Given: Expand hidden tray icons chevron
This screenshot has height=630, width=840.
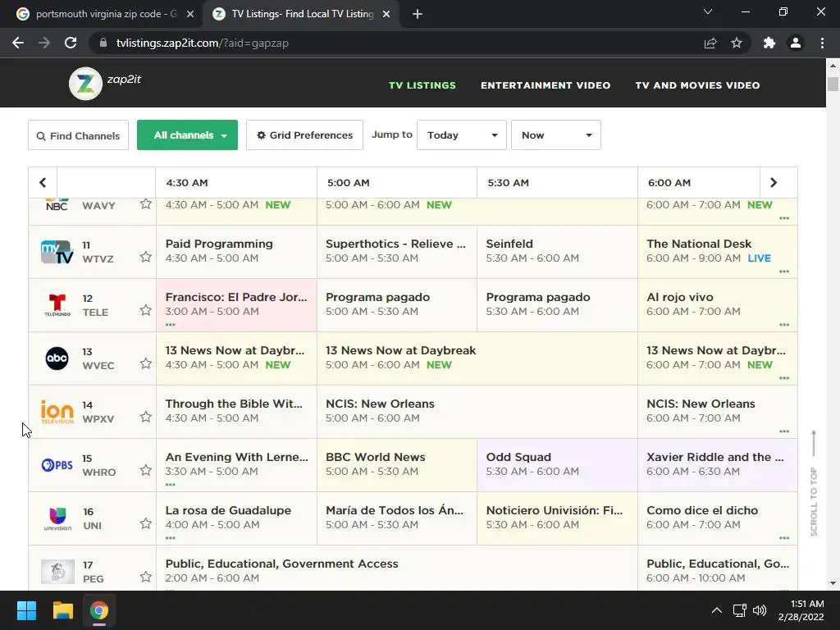Looking at the screenshot, I should (716, 610).
